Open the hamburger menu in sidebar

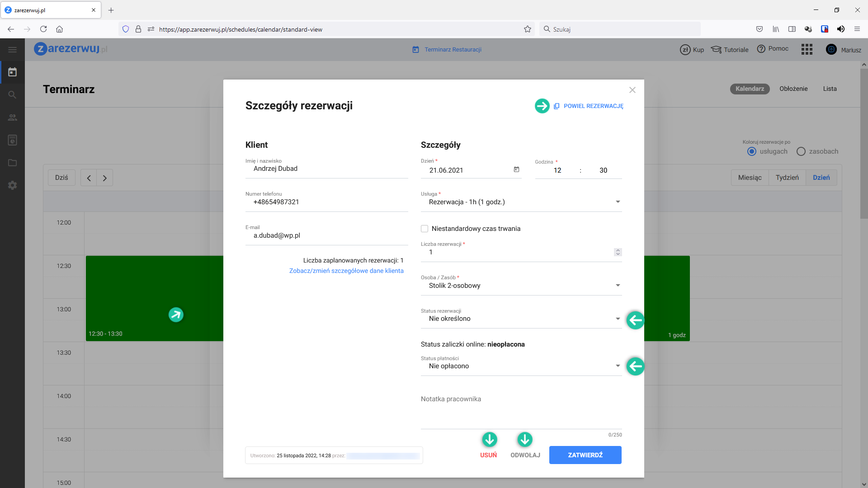pos(12,50)
